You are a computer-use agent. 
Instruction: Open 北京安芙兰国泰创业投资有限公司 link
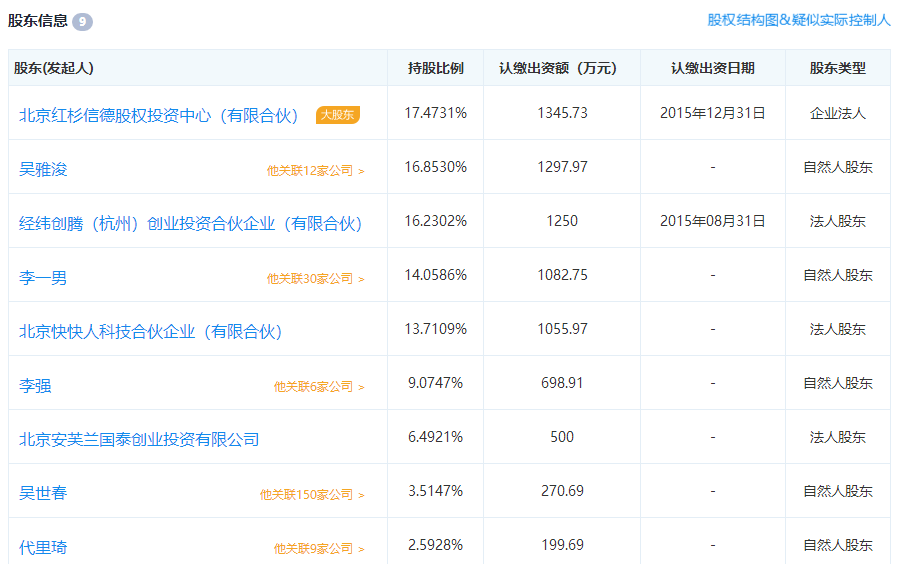click(x=139, y=439)
